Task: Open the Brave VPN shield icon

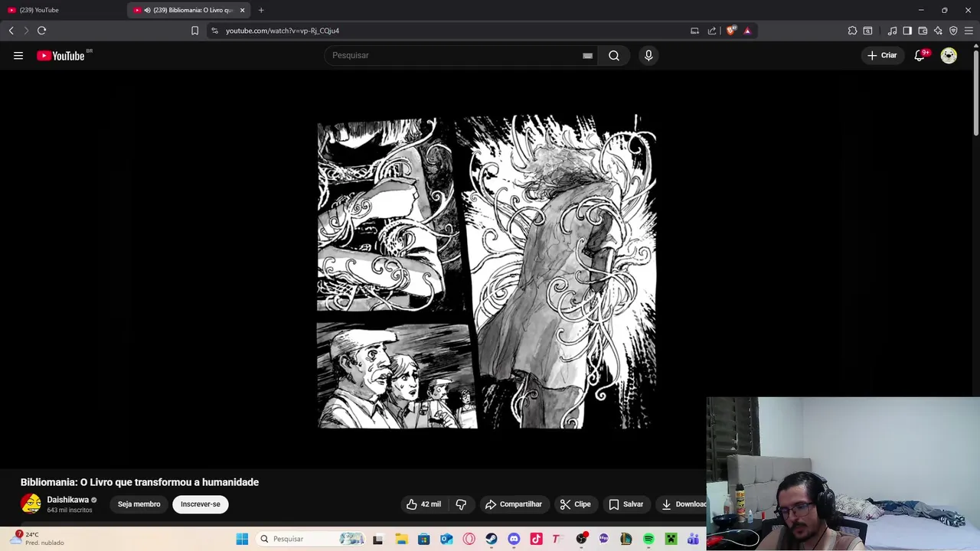Action: coord(953,31)
